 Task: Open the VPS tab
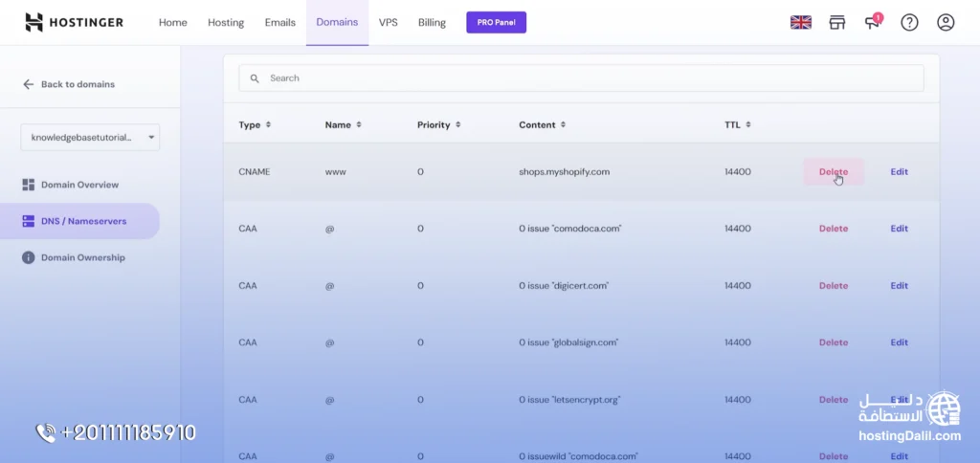point(388,22)
